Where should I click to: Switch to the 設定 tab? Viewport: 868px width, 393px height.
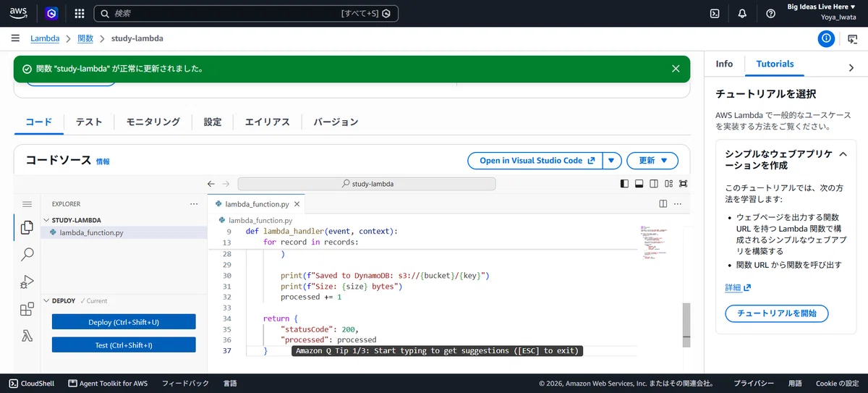[x=213, y=122]
